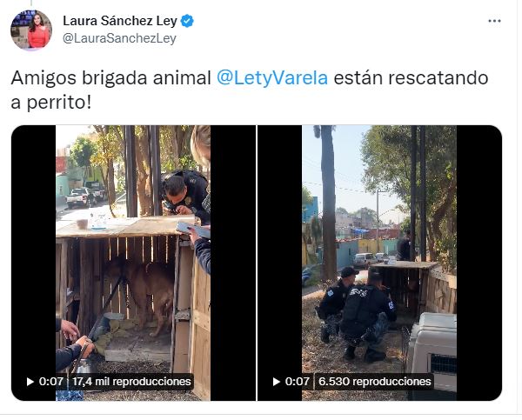Open the @LauraSanchezLey handle link
Screen dimensions: 522x420
pyautogui.click(x=119, y=38)
